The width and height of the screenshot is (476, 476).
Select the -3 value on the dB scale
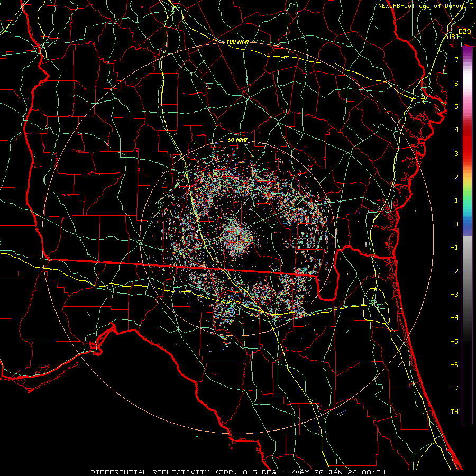tap(454, 295)
